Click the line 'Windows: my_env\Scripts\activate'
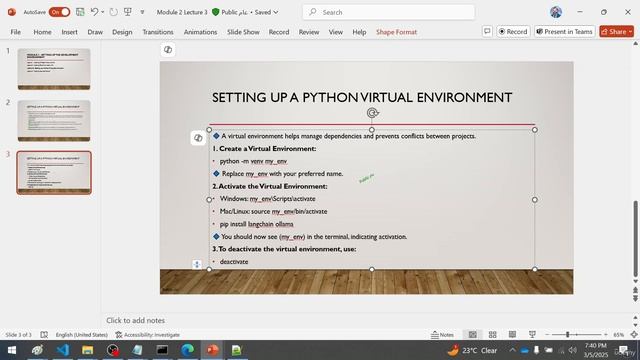 267,199
